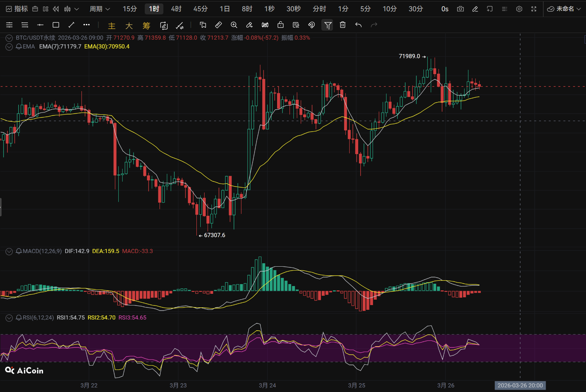Undo the last drawing action
The image size is (586, 392).
(x=358, y=25)
